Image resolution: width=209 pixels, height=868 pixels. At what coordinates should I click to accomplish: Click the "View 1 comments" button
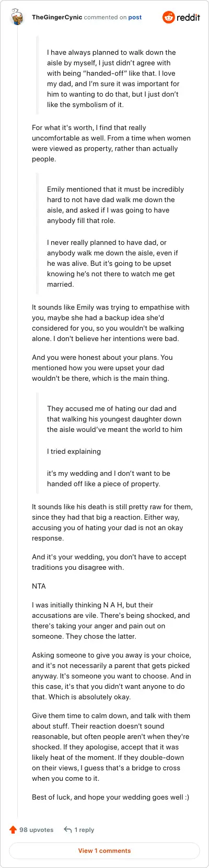(x=104, y=851)
